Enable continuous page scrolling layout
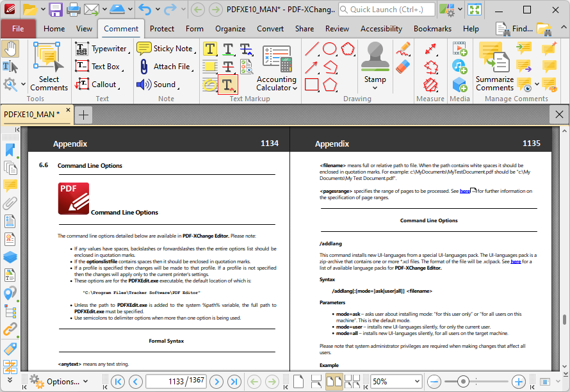570x392 pixels. pyautogui.click(x=316, y=382)
